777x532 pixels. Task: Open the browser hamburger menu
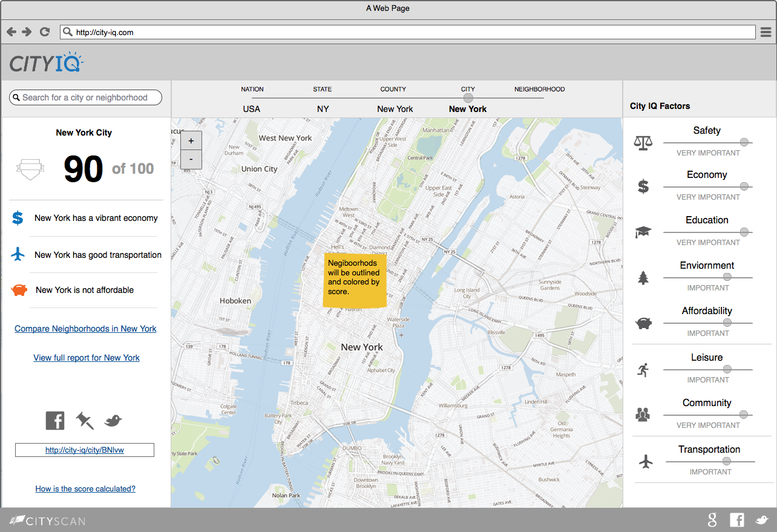pos(766,32)
